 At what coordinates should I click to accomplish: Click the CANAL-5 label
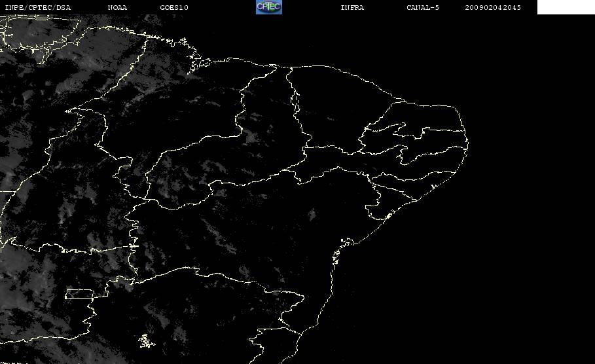click(x=423, y=7)
